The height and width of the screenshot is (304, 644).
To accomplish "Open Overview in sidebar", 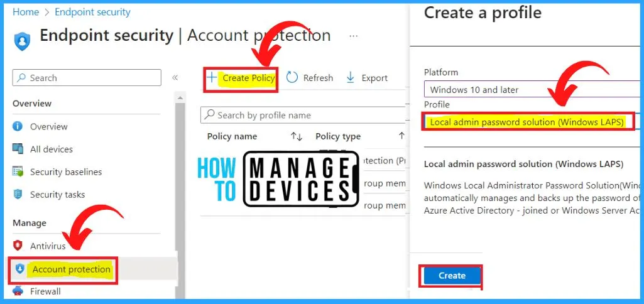I will click(x=49, y=126).
